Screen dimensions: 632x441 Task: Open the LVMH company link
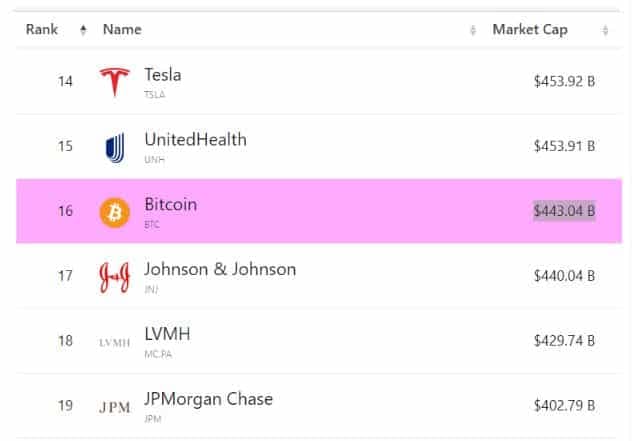167,334
